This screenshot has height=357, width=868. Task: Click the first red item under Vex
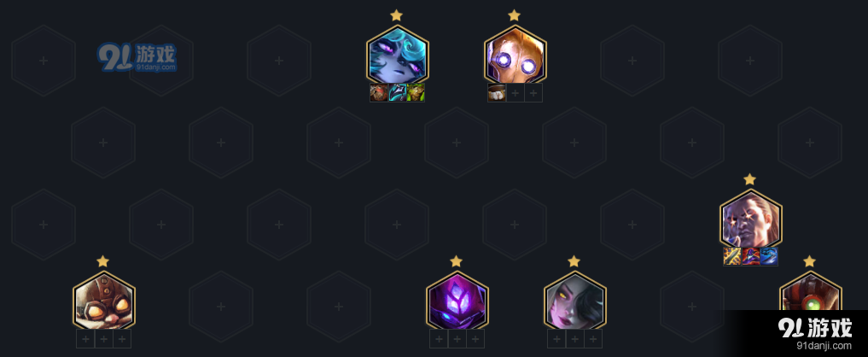tap(379, 92)
